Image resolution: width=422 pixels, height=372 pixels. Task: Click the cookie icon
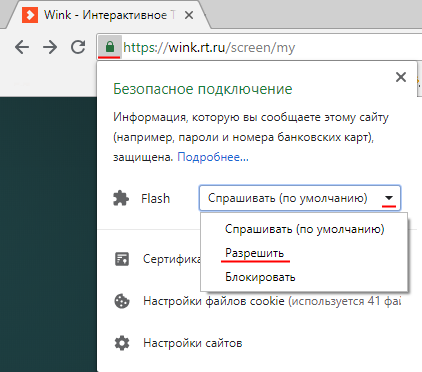(122, 301)
